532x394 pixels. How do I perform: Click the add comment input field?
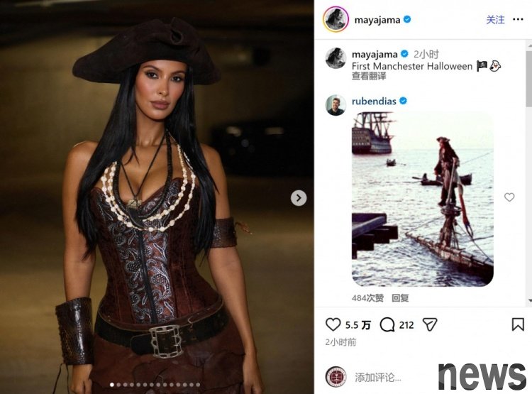(x=394, y=377)
